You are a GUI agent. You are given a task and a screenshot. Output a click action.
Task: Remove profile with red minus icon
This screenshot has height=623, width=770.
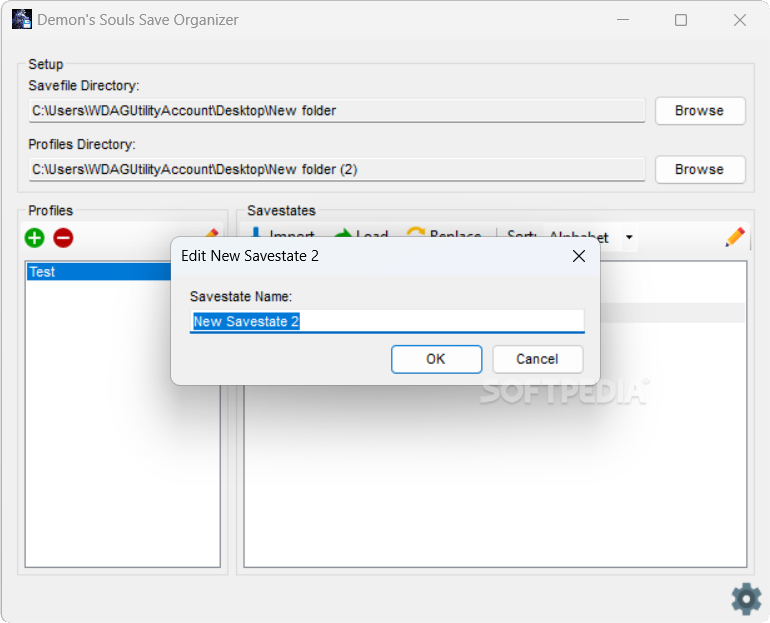point(63,238)
